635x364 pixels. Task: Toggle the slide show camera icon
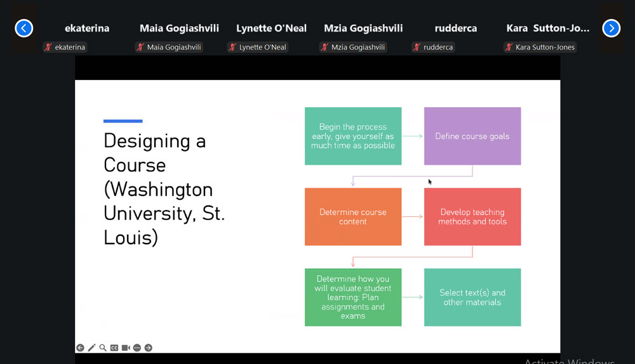(x=126, y=348)
